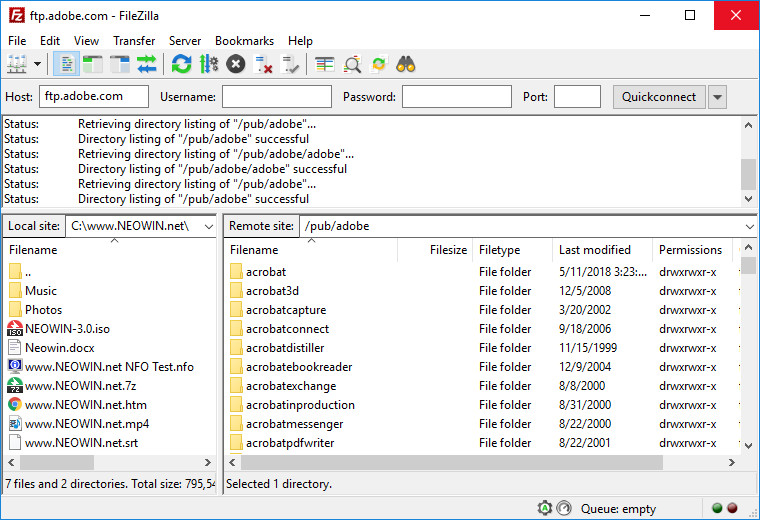Select the Photos folder

(x=111, y=310)
